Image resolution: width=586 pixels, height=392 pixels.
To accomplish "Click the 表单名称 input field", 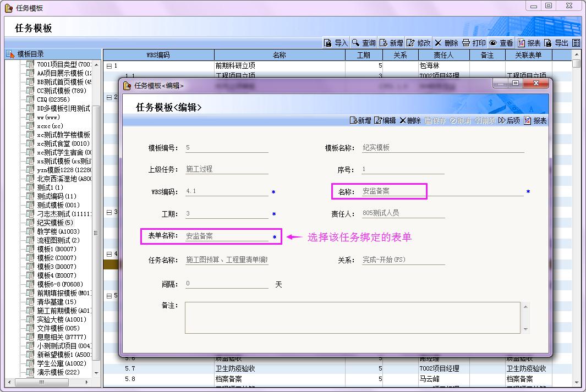I will point(227,236).
